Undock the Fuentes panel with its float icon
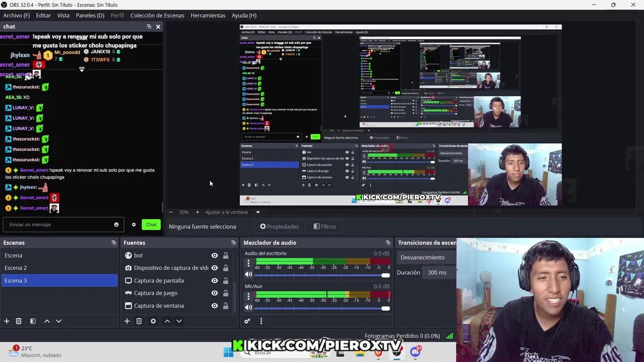Viewport: 644px width, 362px height. pyautogui.click(x=233, y=243)
